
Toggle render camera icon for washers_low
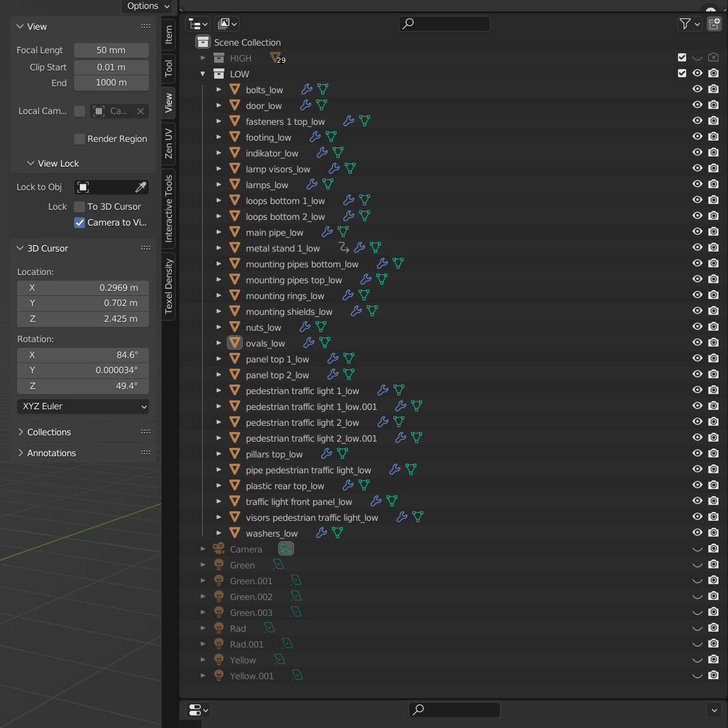click(713, 533)
